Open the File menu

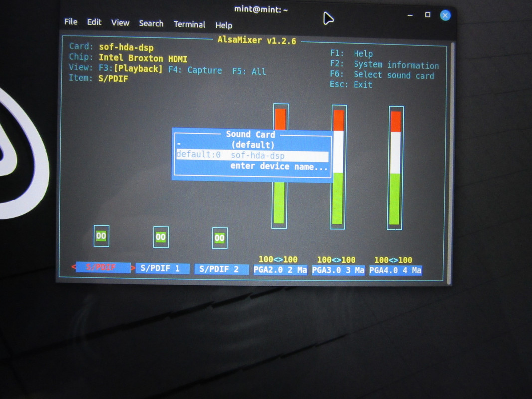(71, 22)
